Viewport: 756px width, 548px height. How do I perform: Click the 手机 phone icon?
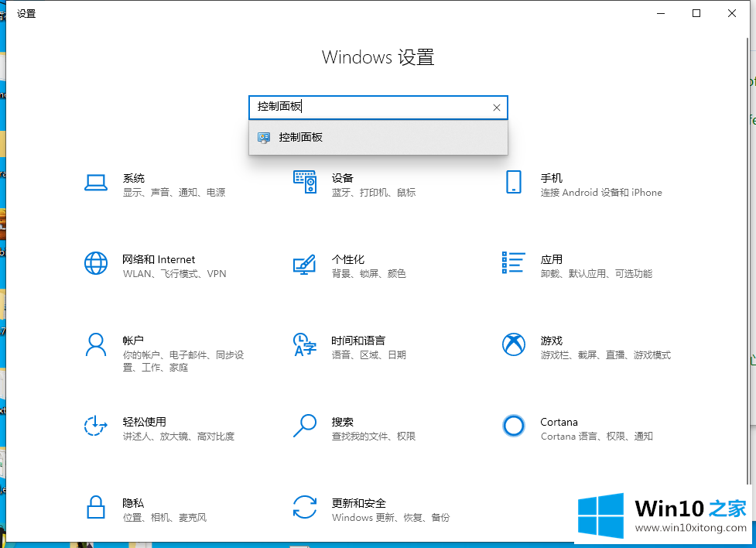pos(514,182)
